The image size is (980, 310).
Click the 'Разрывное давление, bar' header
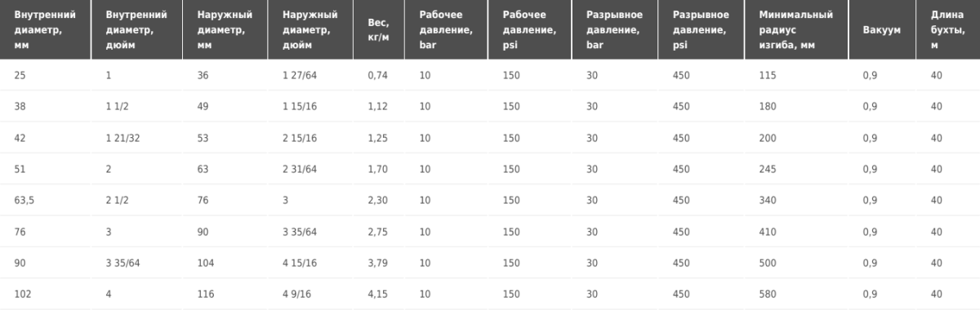point(614,30)
